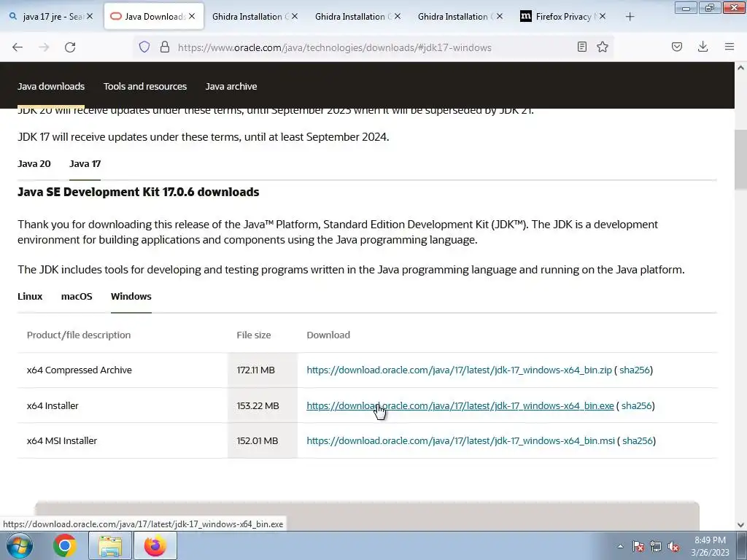The width and height of the screenshot is (747, 560).
Task: Open Java downloads nav item
Action: (51, 86)
